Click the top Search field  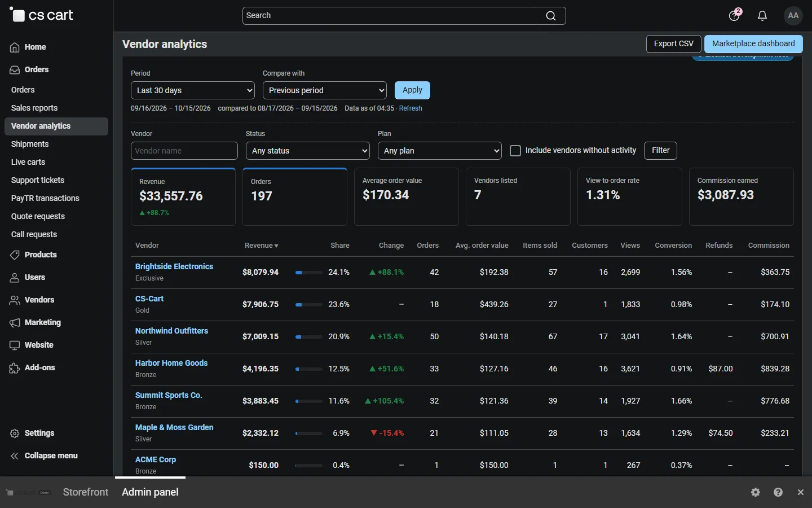[x=404, y=16]
